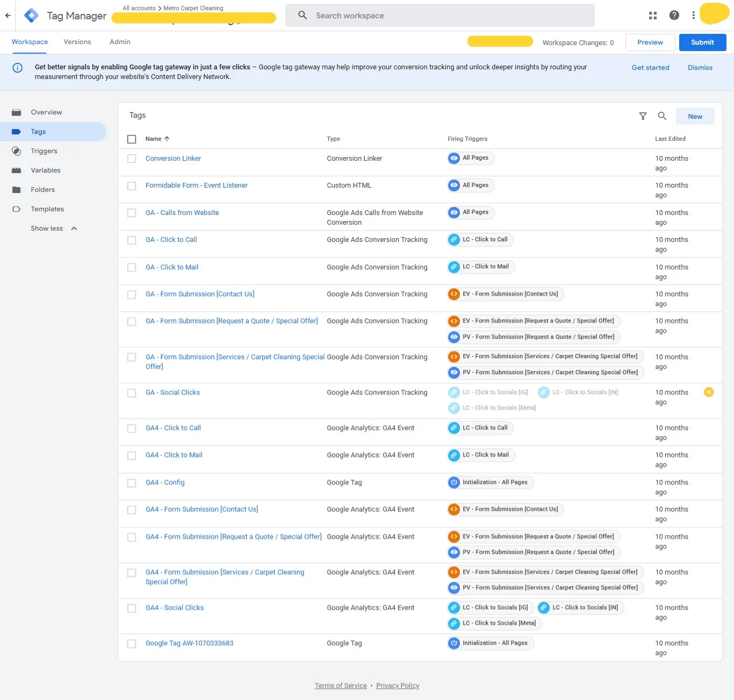Check the Google Tag AW-1070333683 checkbox
The image size is (734, 700).
tap(132, 644)
